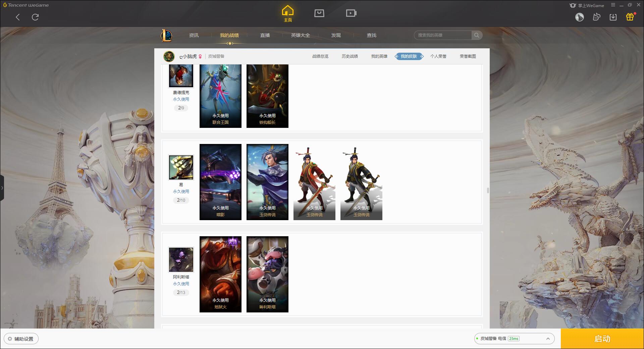Open the 玉剑传说 splash art skin card
644x349 pixels.
click(267, 182)
